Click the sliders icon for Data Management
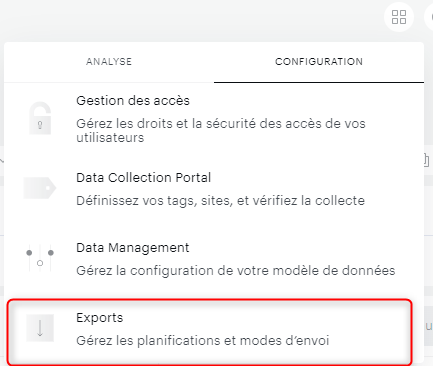Image resolution: width=433 pixels, height=366 pixels. coord(40,258)
